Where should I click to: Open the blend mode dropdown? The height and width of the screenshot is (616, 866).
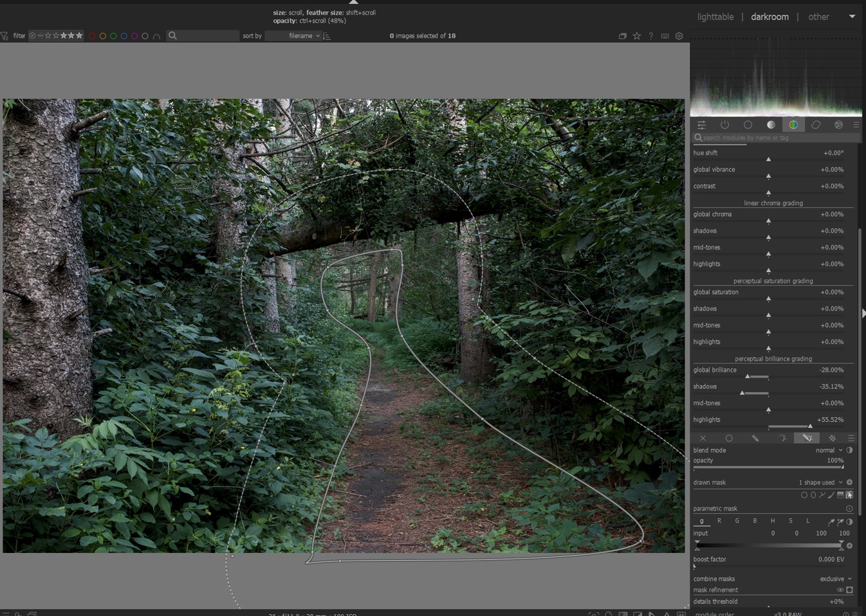[829, 450]
